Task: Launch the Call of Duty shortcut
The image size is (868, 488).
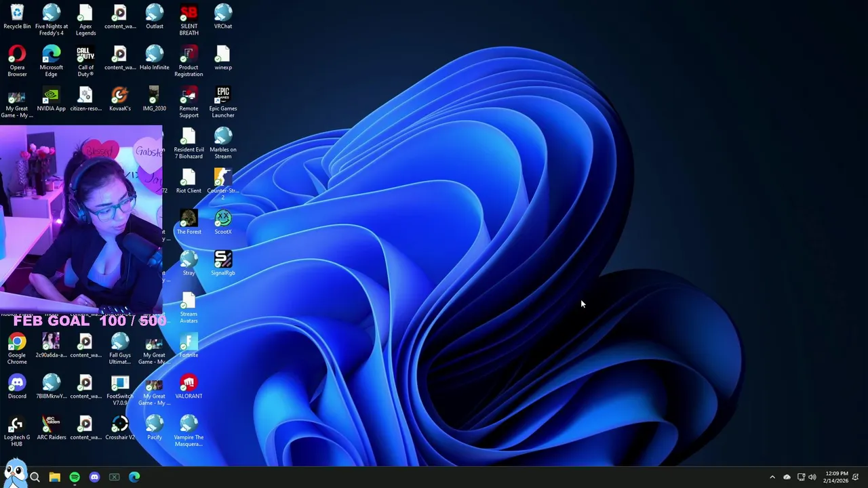Action: [x=85, y=61]
